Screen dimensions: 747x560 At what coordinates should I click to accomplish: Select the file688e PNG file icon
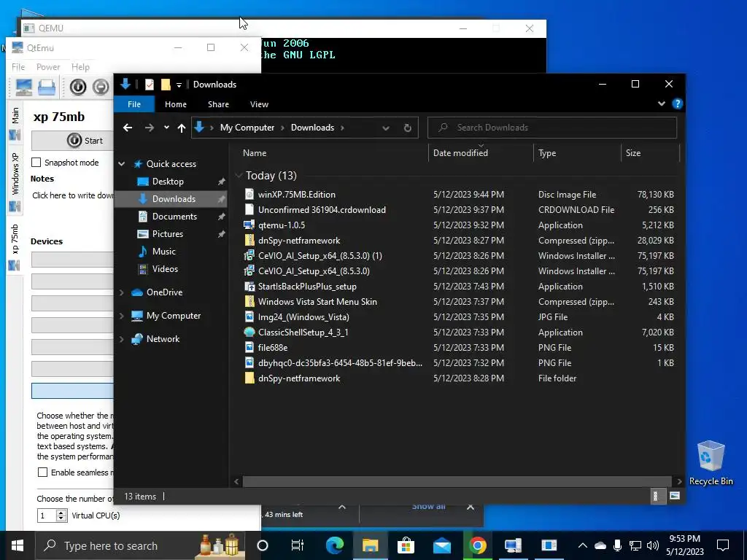(x=249, y=347)
